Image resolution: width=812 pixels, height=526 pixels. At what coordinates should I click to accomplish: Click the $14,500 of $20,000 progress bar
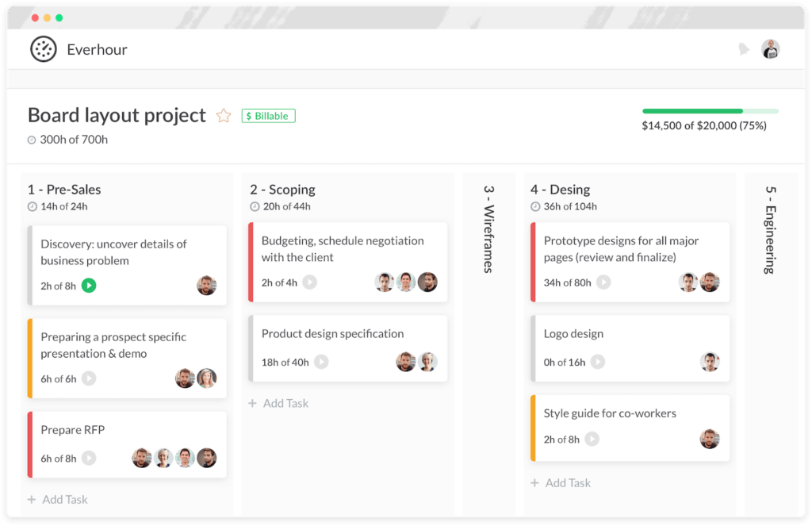pos(710,111)
